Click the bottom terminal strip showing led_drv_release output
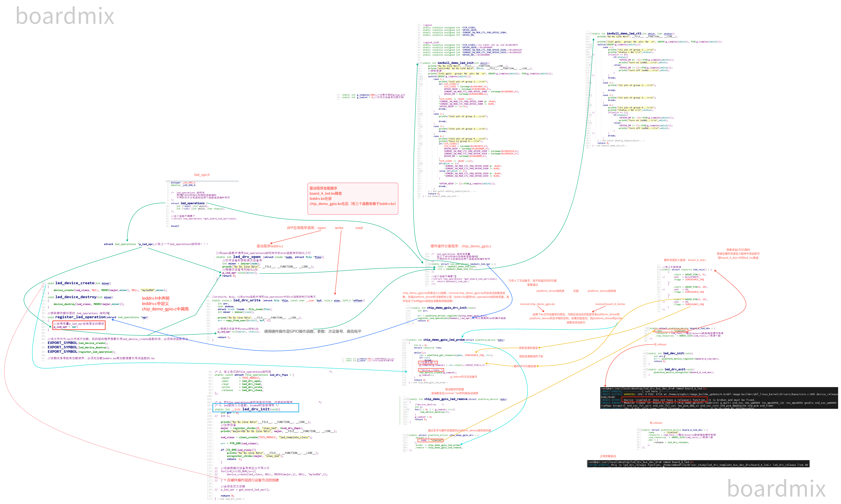The image size is (841, 504). (698, 464)
